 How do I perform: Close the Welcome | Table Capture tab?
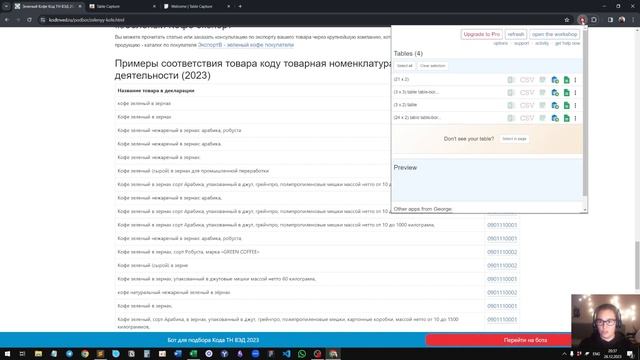[229, 7]
